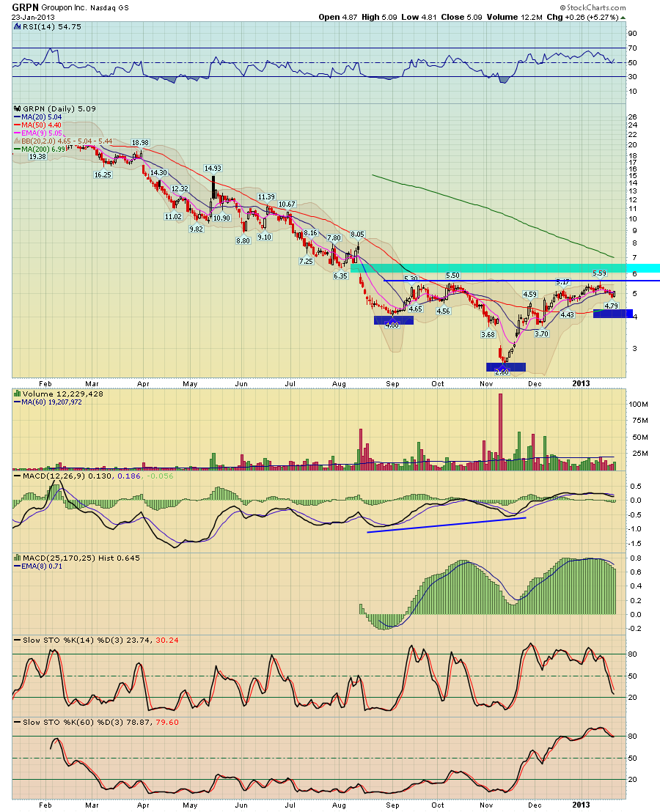Click the 8.16 price label
Viewport: 660px width, 812px height.
point(310,233)
